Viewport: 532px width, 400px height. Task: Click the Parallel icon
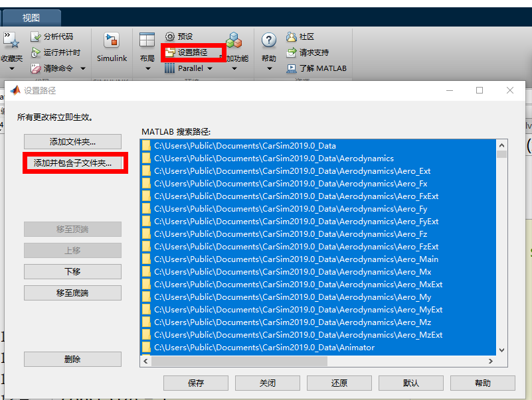click(169, 68)
